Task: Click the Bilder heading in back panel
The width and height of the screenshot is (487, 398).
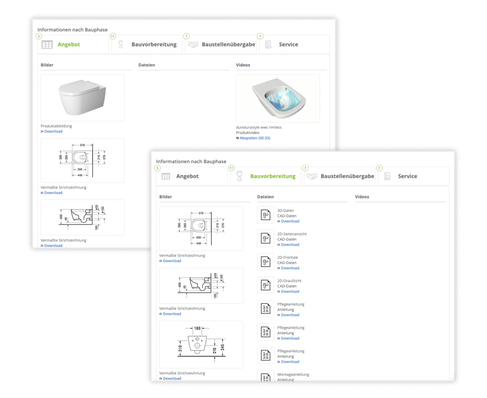Action: click(47, 65)
